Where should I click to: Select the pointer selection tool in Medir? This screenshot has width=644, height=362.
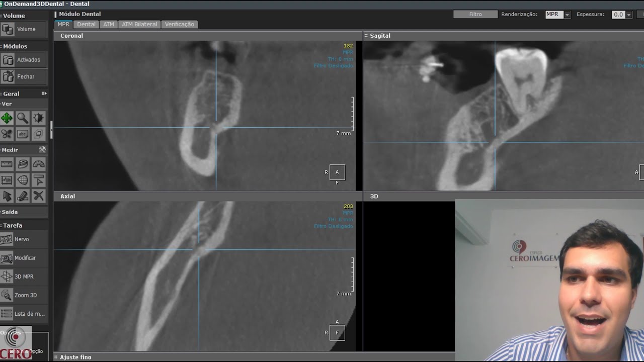point(7,196)
